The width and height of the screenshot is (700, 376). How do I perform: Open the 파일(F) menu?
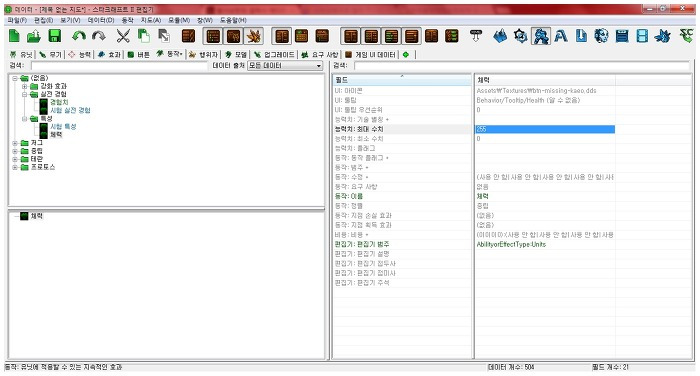coord(17,20)
